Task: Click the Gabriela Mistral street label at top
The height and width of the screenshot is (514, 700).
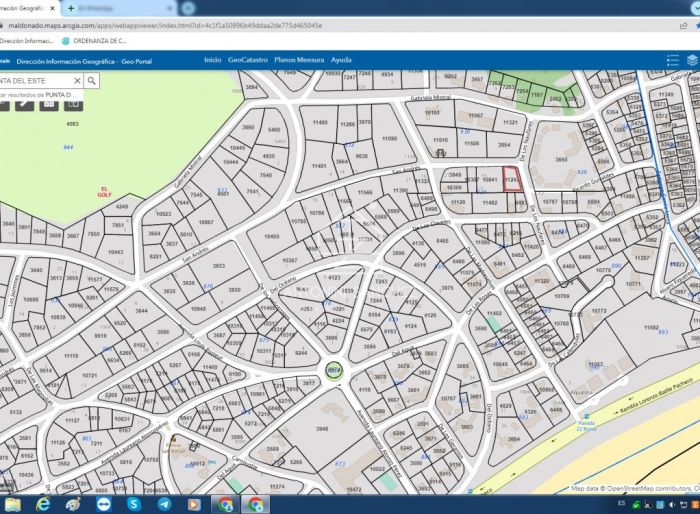Action: point(431,97)
